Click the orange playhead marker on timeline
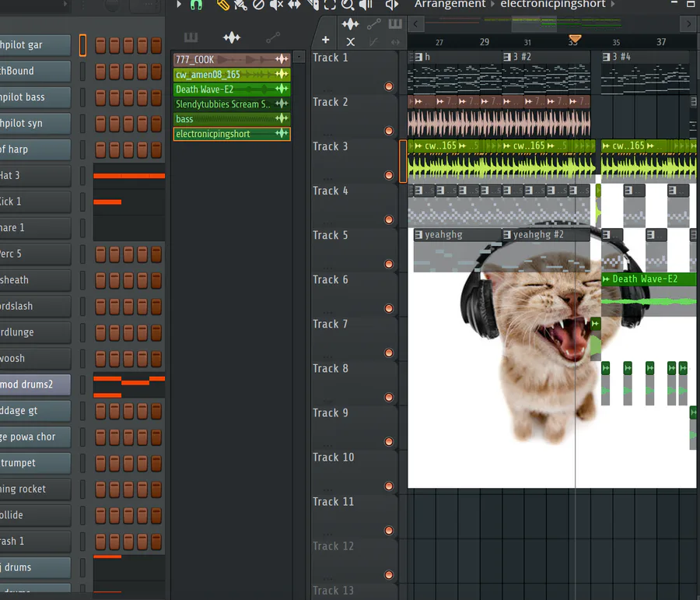This screenshot has width=700, height=600. (x=575, y=39)
